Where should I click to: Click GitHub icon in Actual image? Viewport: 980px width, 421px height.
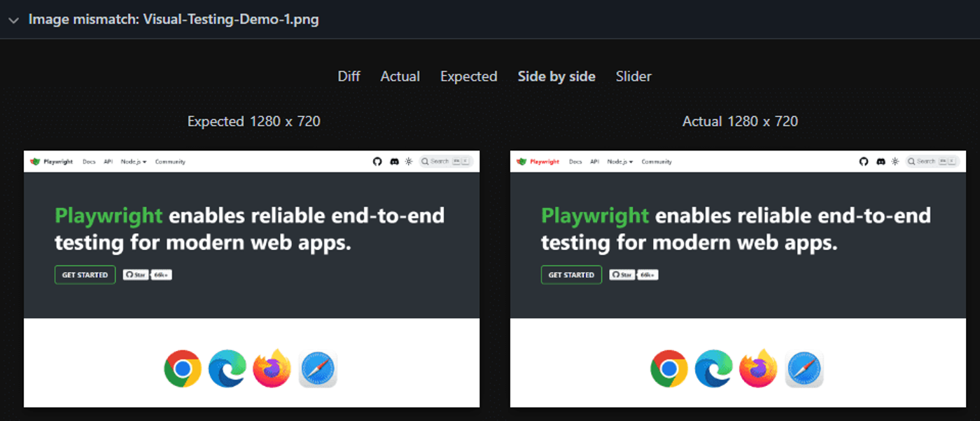tap(864, 161)
